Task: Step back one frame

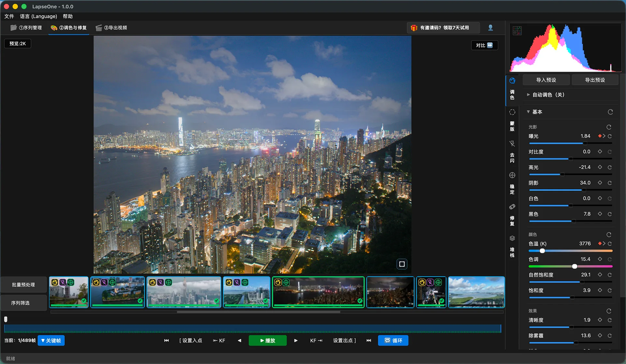Action: click(240, 341)
